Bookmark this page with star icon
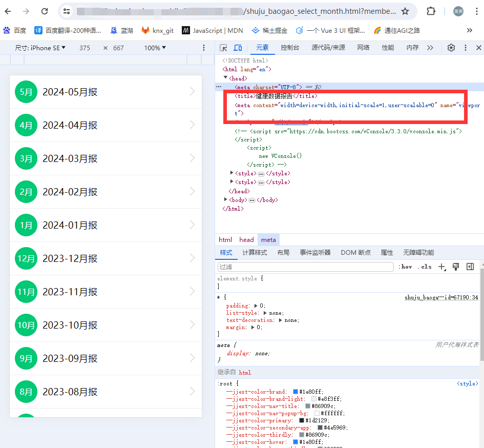The height and width of the screenshot is (448, 484). tap(405, 11)
